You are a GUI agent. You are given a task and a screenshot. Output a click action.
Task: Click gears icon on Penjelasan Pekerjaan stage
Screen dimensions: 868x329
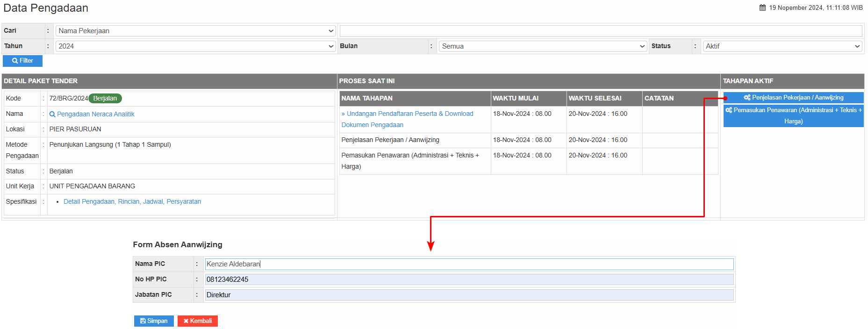(x=747, y=98)
